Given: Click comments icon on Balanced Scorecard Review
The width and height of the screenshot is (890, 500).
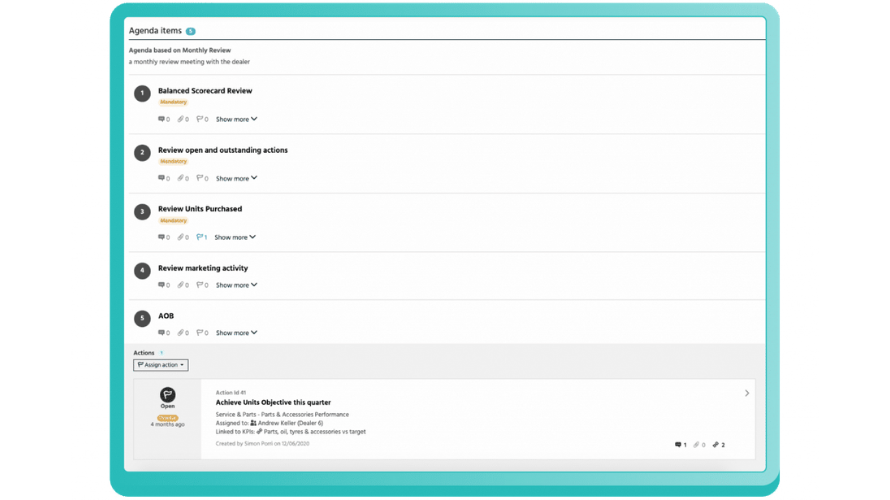Looking at the screenshot, I should (161, 119).
